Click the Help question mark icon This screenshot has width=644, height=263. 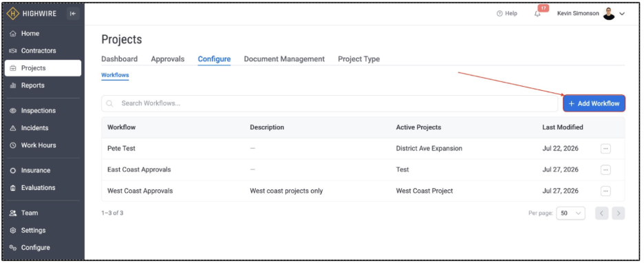click(x=500, y=14)
